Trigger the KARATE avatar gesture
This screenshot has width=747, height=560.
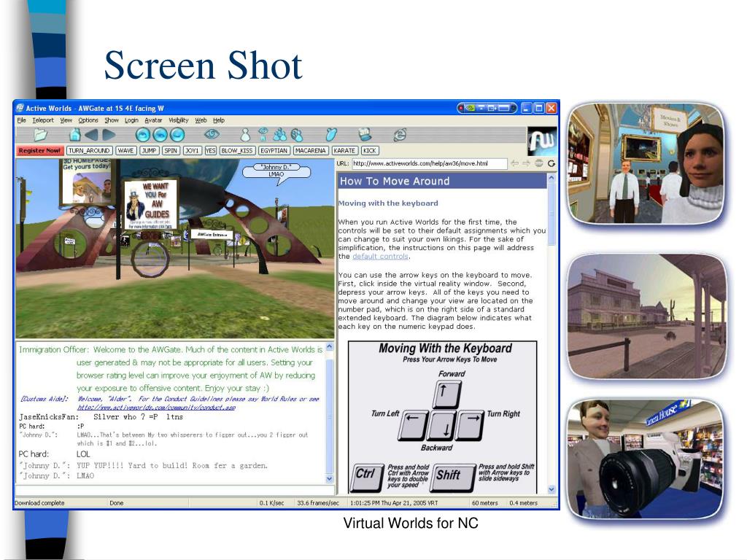coord(344,150)
